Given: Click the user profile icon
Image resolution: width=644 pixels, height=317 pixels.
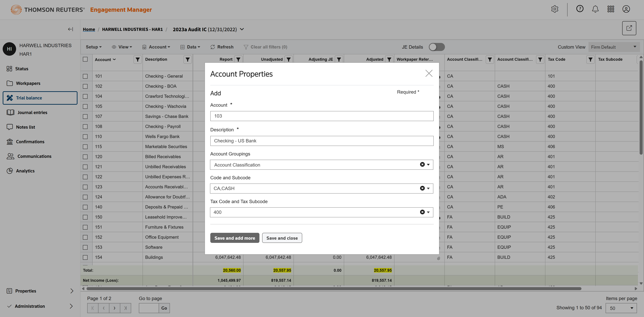Looking at the screenshot, I should coord(626,9).
